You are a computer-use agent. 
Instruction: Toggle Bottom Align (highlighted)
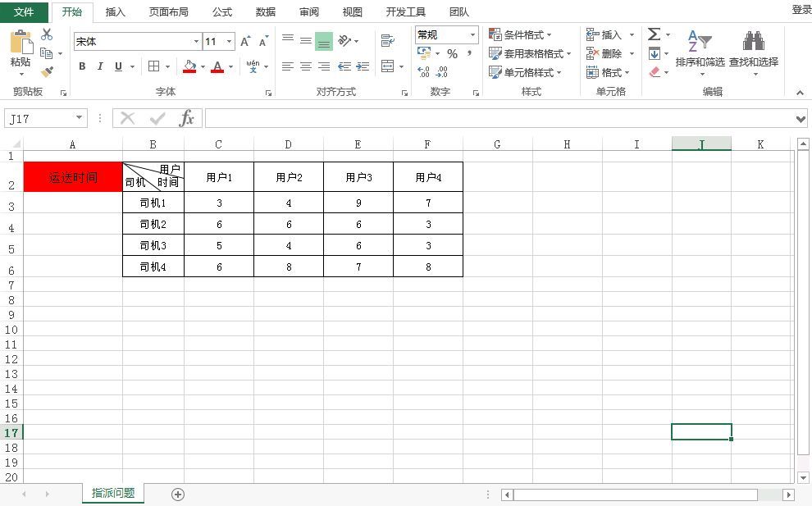click(x=324, y=41)
